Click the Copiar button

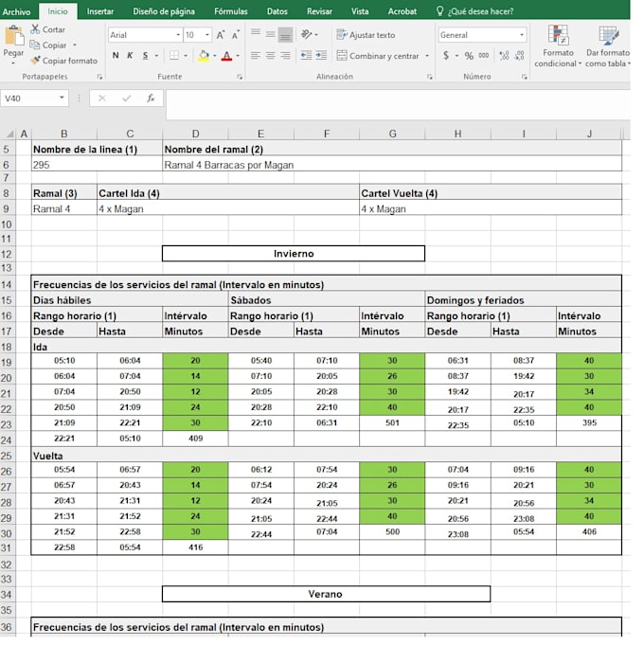point(48,45)
